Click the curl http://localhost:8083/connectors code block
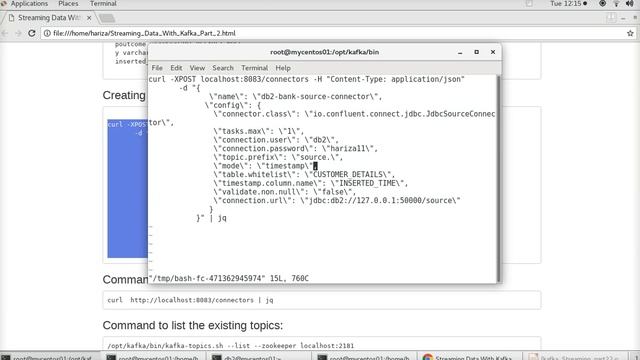Image resolution: width=640 pixels, height=360 pixels. (x=322, y=300)
